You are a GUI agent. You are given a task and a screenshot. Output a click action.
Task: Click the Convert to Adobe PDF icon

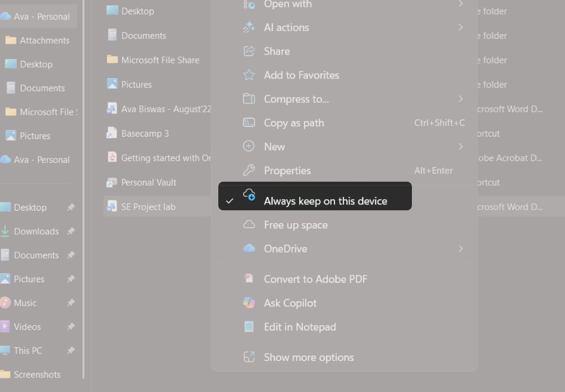[x=249, y=279]
